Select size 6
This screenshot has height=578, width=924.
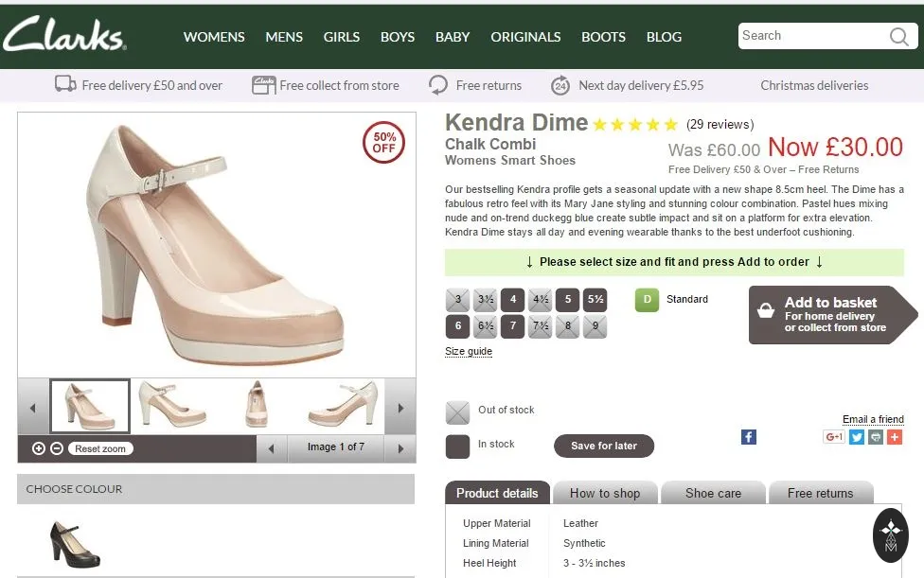pos(458,326)
